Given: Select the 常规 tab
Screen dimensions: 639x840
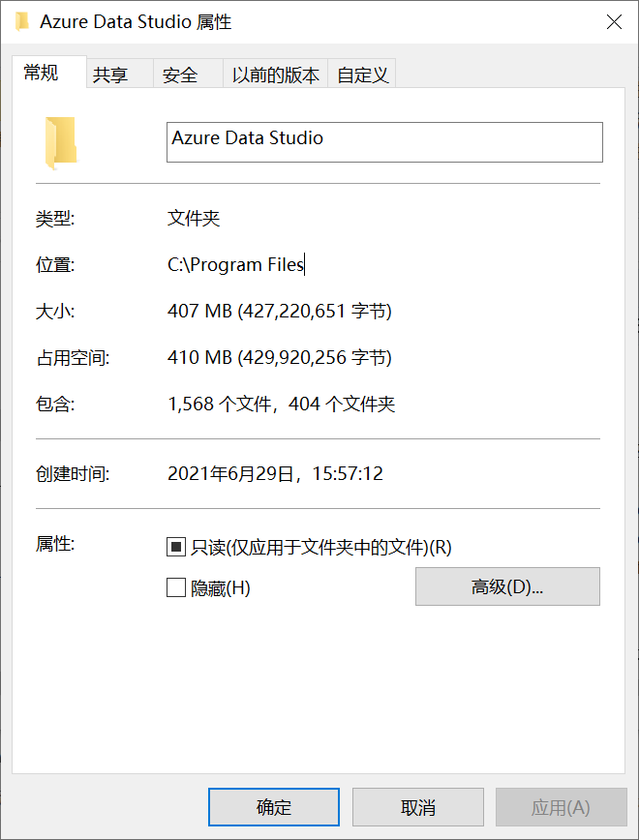Looking at the screenshot, I should [48, 72].
